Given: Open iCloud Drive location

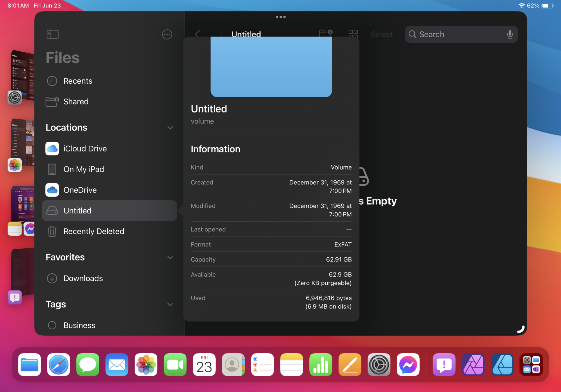Looking at the screenshot, I should coord(85,149).
